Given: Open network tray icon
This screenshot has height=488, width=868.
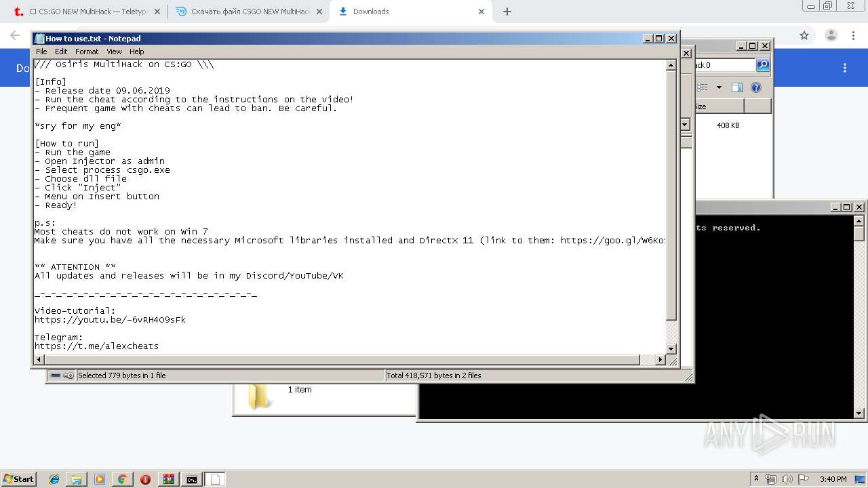Looking at the screenshot, I should [x=770, y=479].
